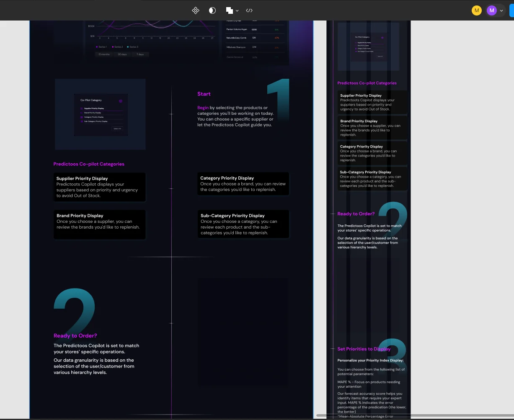Click Ready to Order? heading in desktop frame

coord(75,336)
